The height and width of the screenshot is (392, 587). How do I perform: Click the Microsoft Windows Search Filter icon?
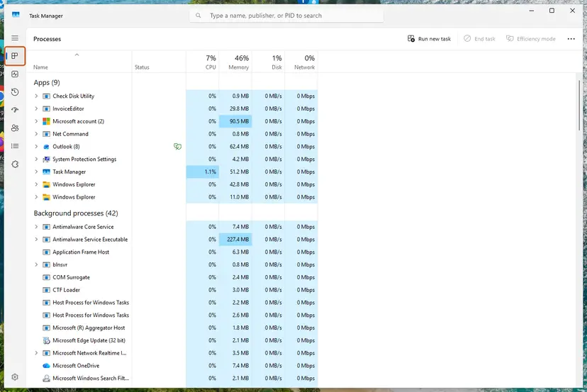pos(46,378)
